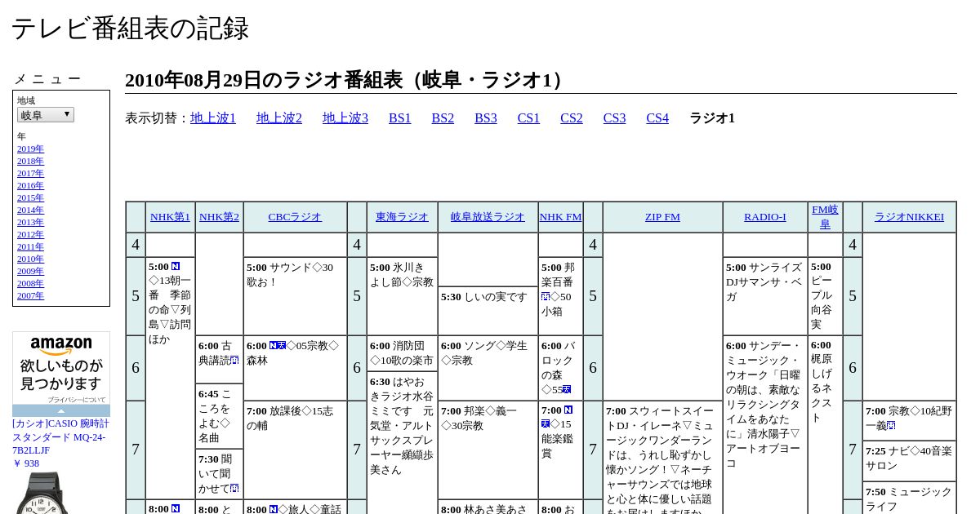
Task: Open the 2007年 year link
Action: [30, 295]
